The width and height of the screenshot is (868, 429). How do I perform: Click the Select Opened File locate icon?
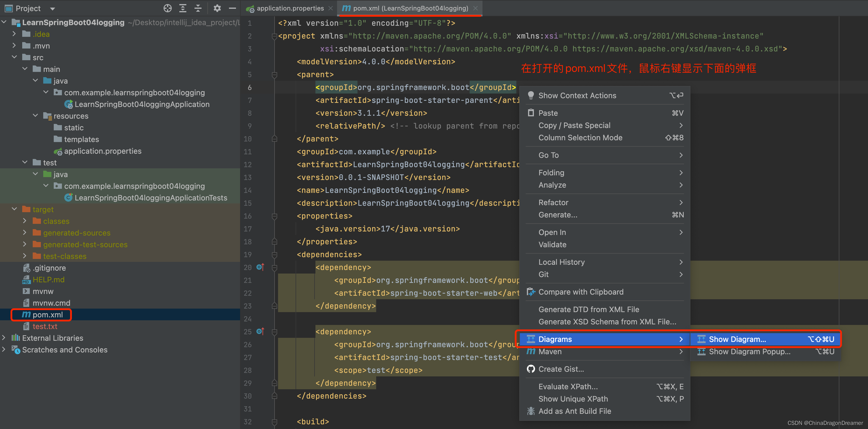pos(167,8)
